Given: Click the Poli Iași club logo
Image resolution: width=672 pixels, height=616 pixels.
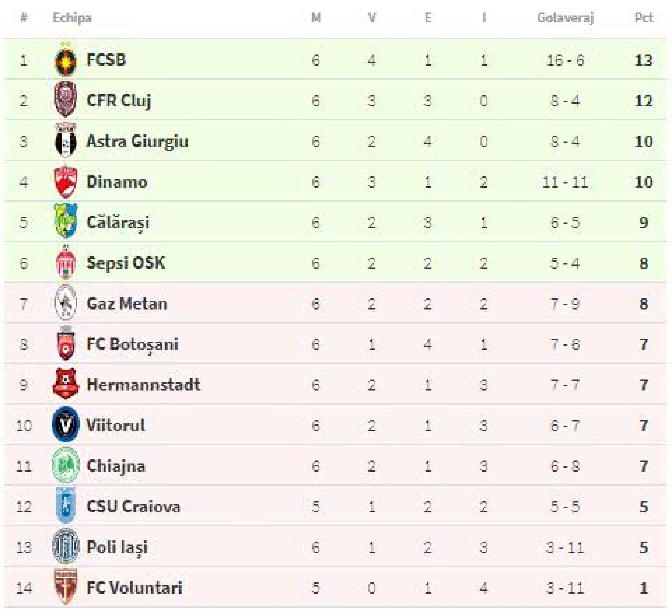Looking at the screenshot, I should click(x=66, y=547).
